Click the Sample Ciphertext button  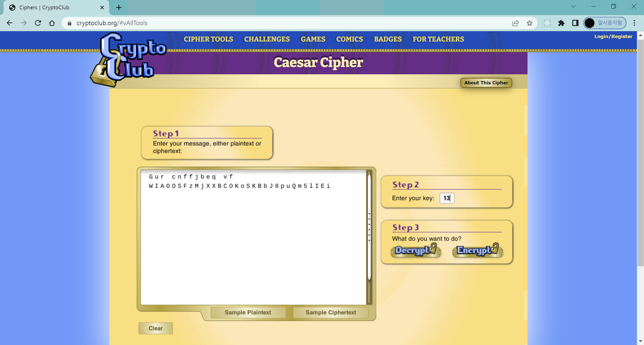pos(331,312)
